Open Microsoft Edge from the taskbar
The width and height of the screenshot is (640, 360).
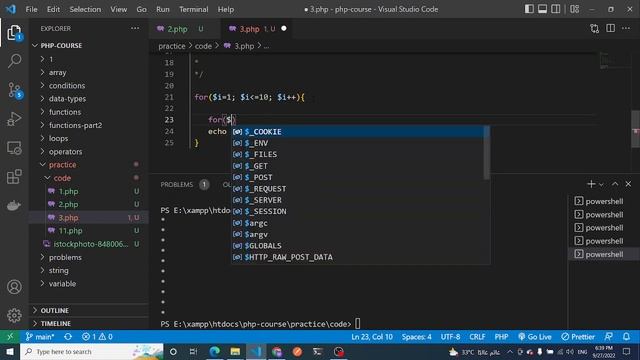[x=214, y=351]
